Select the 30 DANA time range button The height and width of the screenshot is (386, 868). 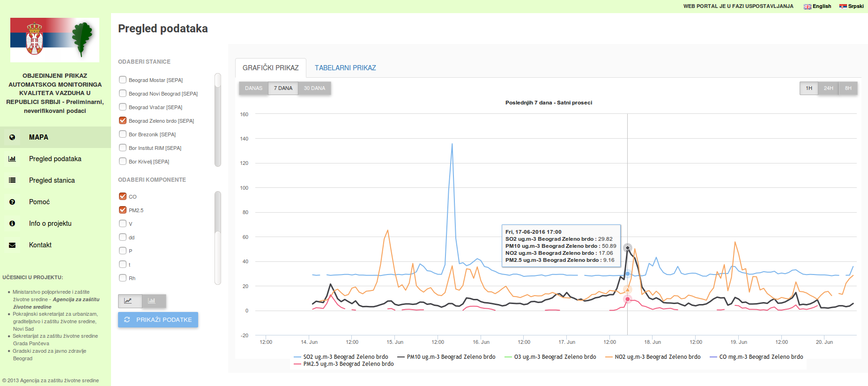tap(314, 88)
